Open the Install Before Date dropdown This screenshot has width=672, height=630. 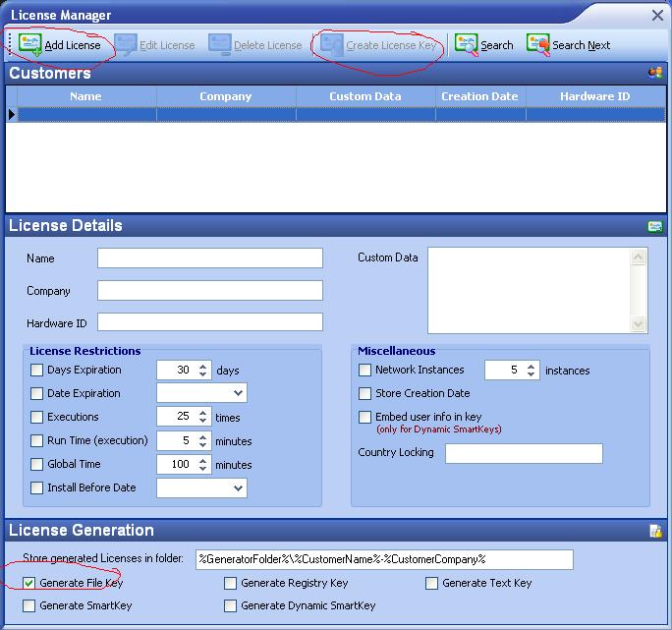pos(239,488)
